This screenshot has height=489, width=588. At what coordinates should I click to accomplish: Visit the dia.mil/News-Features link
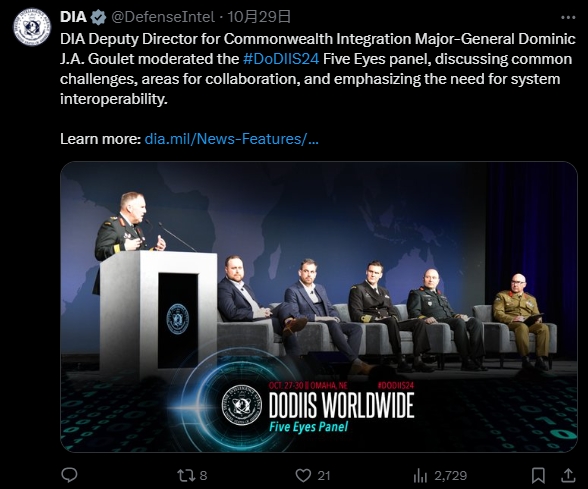pyautogui.click(x=231, y=139)
